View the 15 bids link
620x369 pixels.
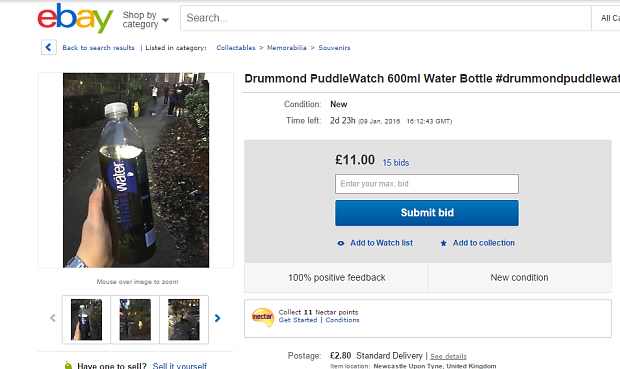pos(396,163)
